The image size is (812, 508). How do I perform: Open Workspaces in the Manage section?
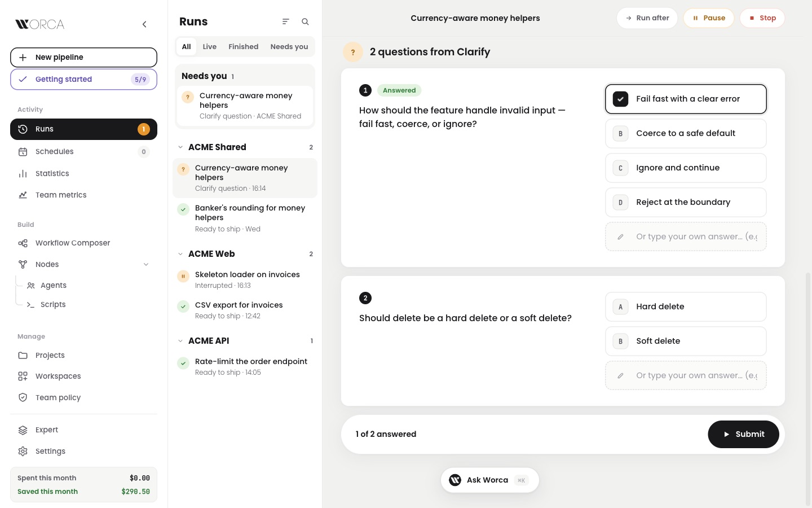[83, 376]
